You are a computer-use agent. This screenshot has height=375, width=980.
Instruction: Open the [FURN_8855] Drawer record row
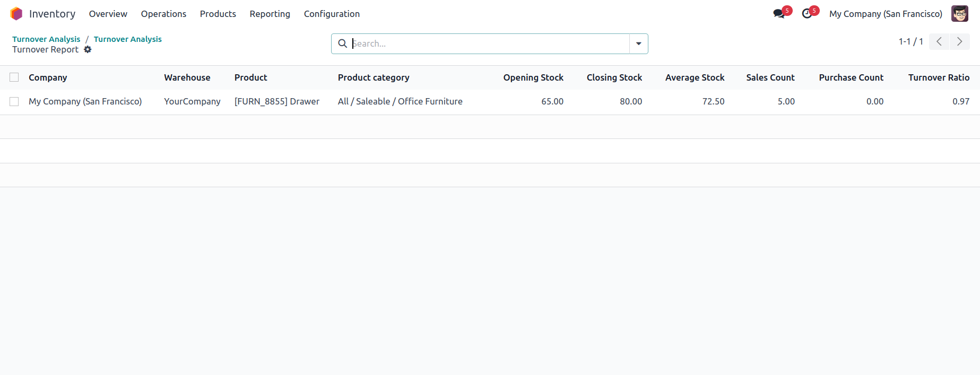[x=276, y=101]
